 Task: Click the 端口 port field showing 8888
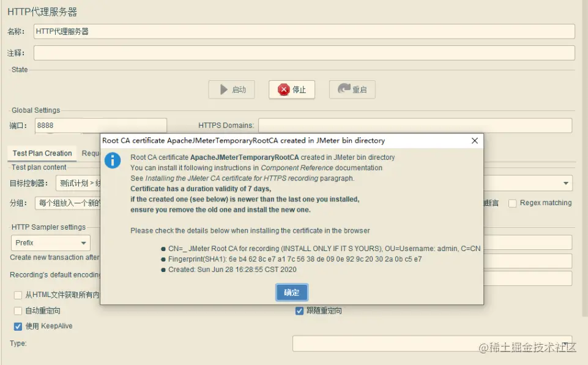pyautogui.click(x=101, y=126)
